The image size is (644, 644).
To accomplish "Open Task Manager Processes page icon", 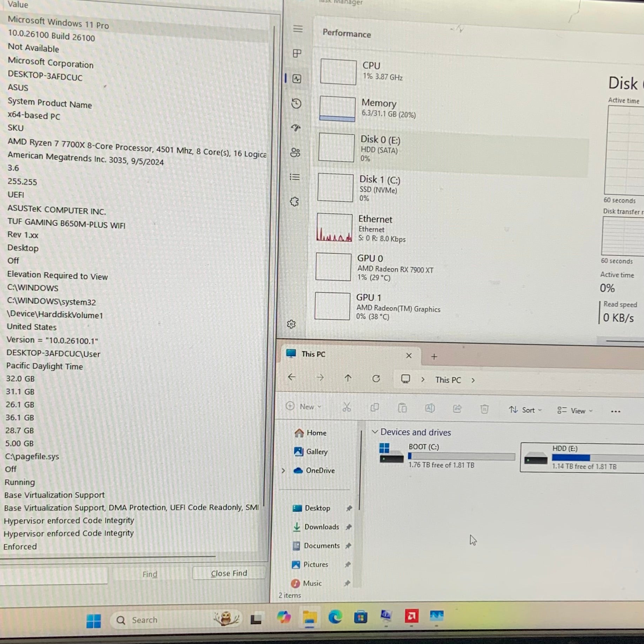I will (x=297, y=53).
